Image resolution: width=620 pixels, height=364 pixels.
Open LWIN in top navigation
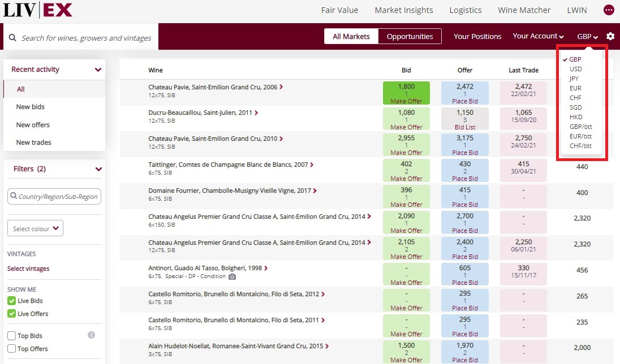tap(577, 10)
